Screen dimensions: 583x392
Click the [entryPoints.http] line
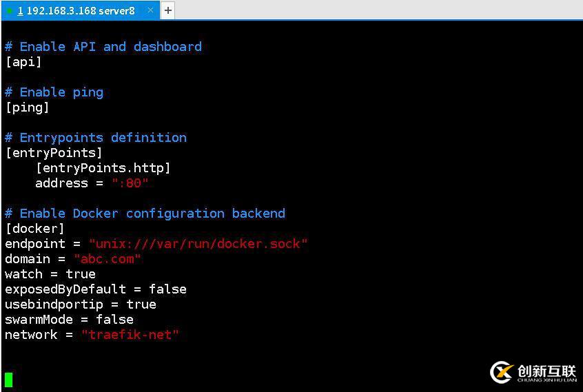click(103, 168)
